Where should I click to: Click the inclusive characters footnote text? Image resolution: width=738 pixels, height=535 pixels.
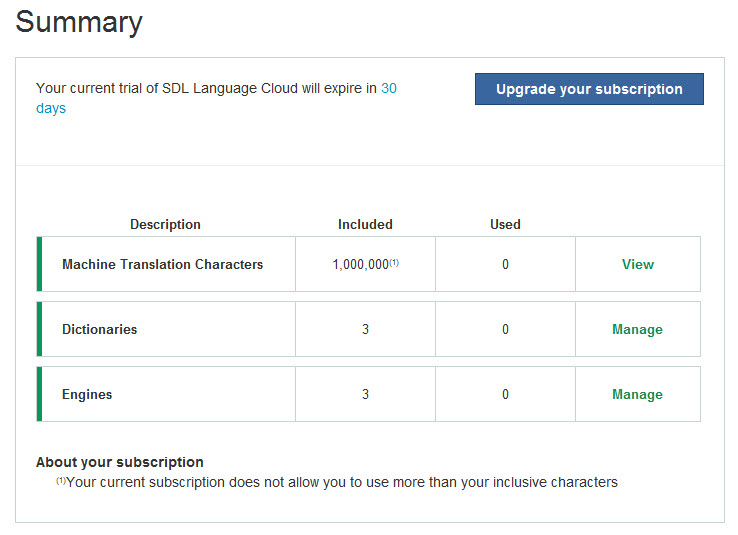click(337, 482)
